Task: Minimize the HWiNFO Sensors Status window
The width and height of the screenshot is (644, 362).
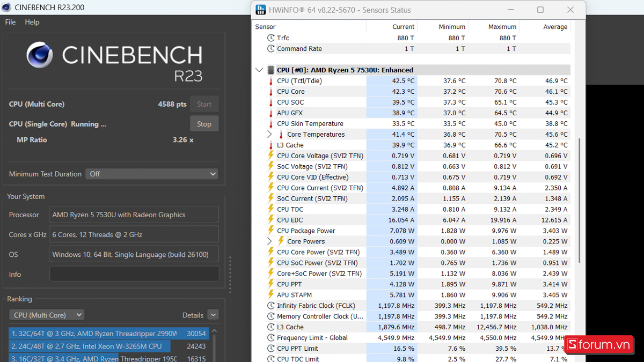Action: click(x=510, y=10)
